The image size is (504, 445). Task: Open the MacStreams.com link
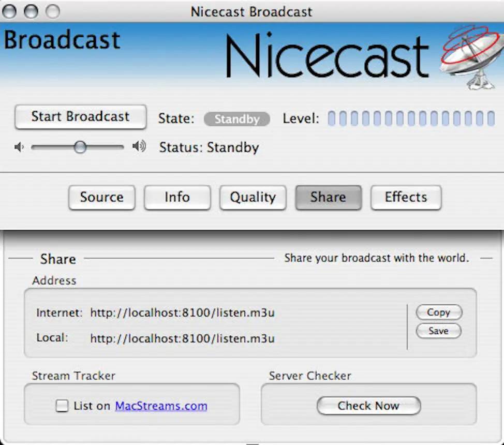[160, 407]
